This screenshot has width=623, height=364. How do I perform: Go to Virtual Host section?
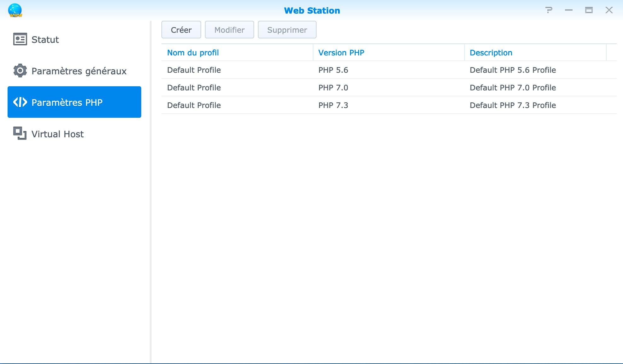tap(57, 134)
